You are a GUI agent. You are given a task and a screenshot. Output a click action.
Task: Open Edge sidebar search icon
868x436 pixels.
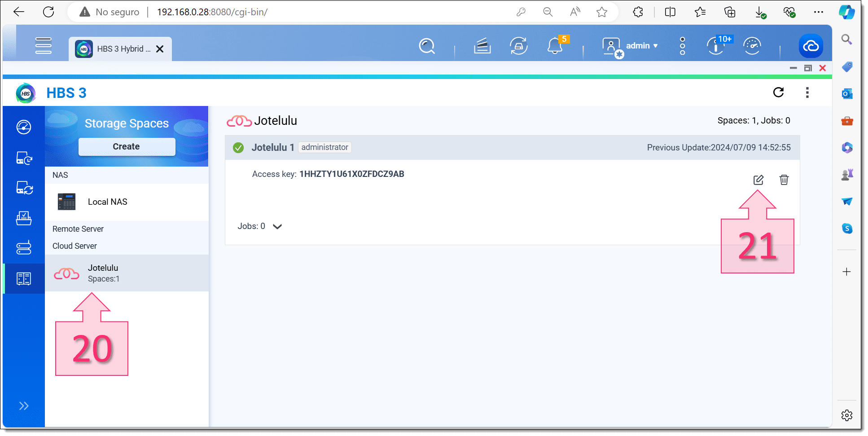(x=846, y=40)
